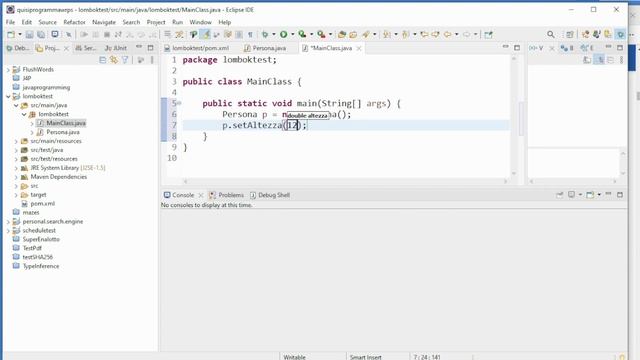640x360 pixels.
Task: Click the Save icon in the toolbar
Action: pyautogui.click(x=29, y=35)
